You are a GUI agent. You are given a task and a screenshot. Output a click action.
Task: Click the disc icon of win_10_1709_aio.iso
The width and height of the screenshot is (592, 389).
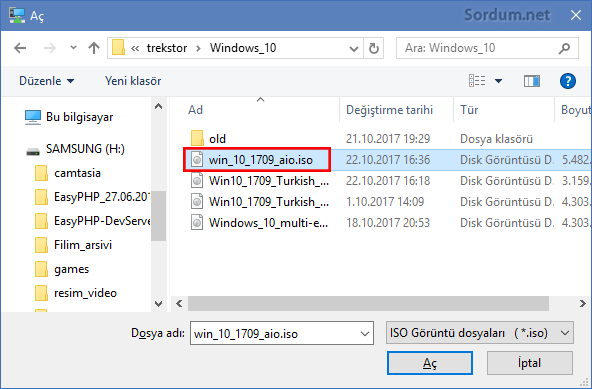(197, 160)
